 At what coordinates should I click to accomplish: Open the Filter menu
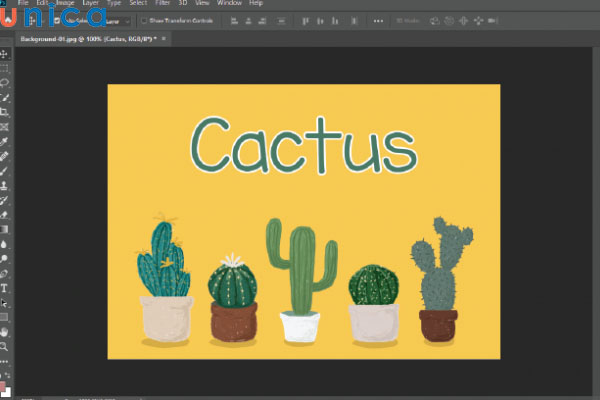(x=163, y=4)
